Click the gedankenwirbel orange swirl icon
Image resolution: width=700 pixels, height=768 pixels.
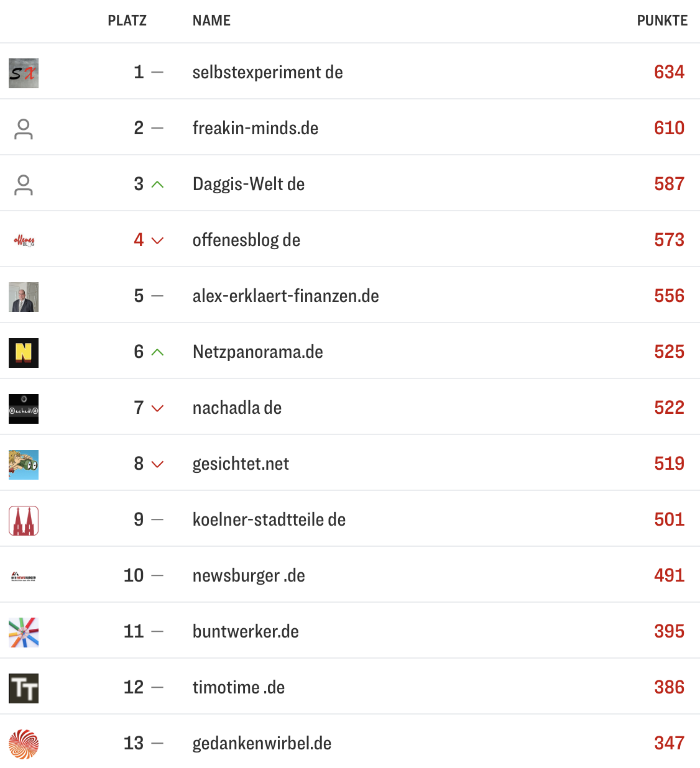[x=24, y=744]
